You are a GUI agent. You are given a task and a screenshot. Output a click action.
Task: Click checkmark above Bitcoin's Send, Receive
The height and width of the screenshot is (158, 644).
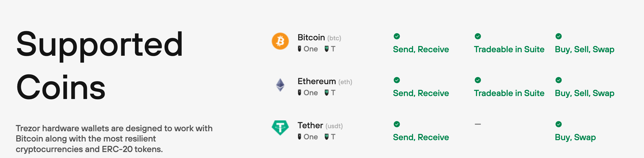click(x=397, y=36)
